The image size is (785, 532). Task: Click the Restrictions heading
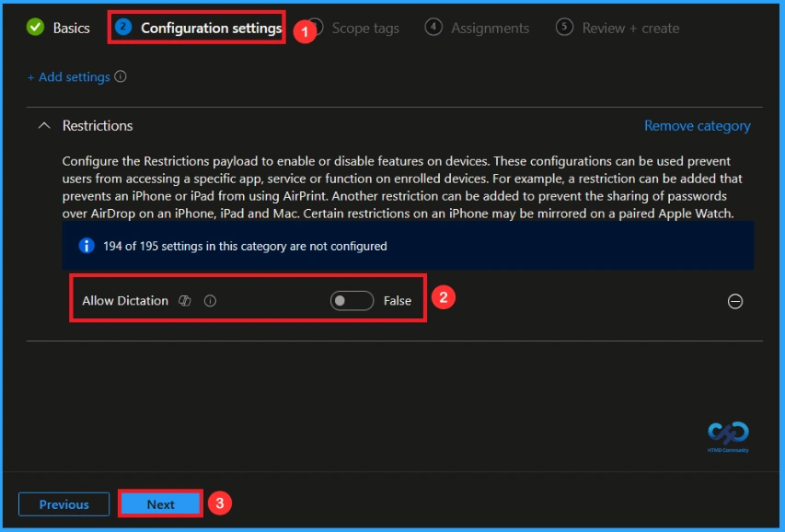tap(97, 125)
